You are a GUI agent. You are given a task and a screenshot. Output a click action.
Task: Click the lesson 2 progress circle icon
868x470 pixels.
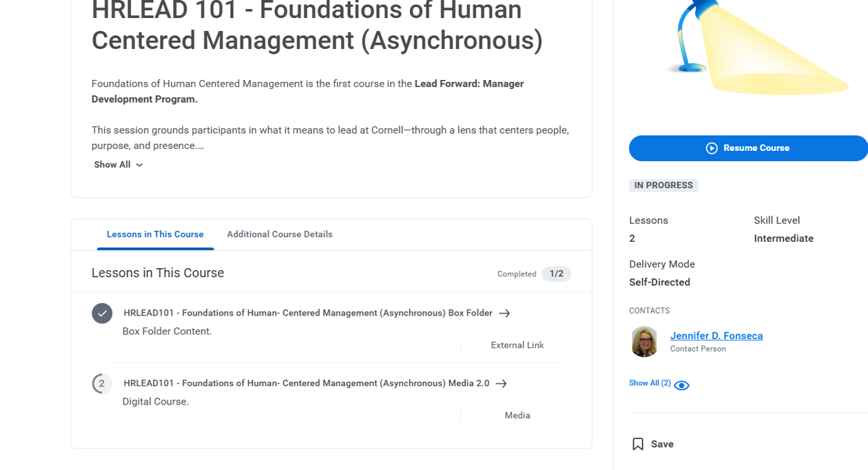tap(102, 384)
